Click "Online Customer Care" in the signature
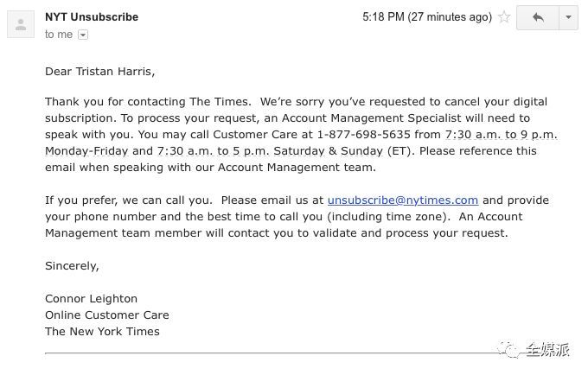 click(x=107, y=315)
